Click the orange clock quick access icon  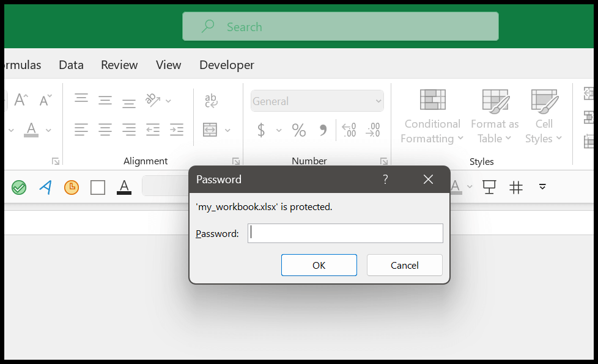pos(72,187)
